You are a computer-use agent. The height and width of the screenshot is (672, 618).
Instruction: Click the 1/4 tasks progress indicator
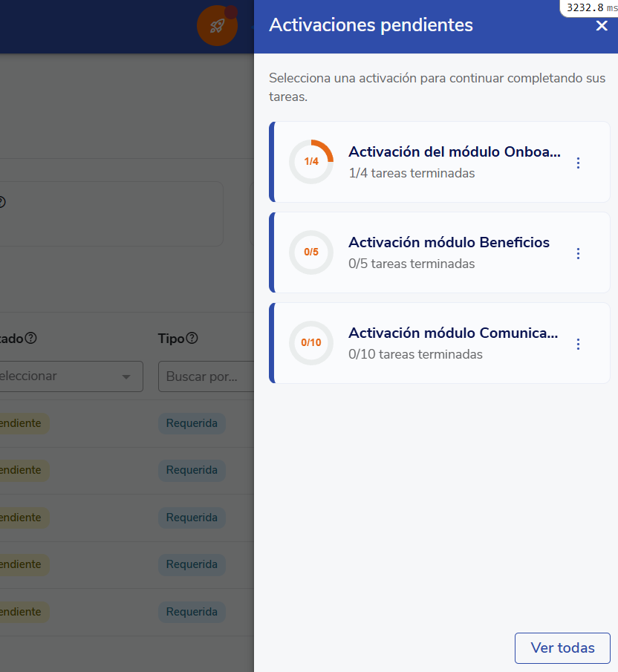(x=311, y=162)
